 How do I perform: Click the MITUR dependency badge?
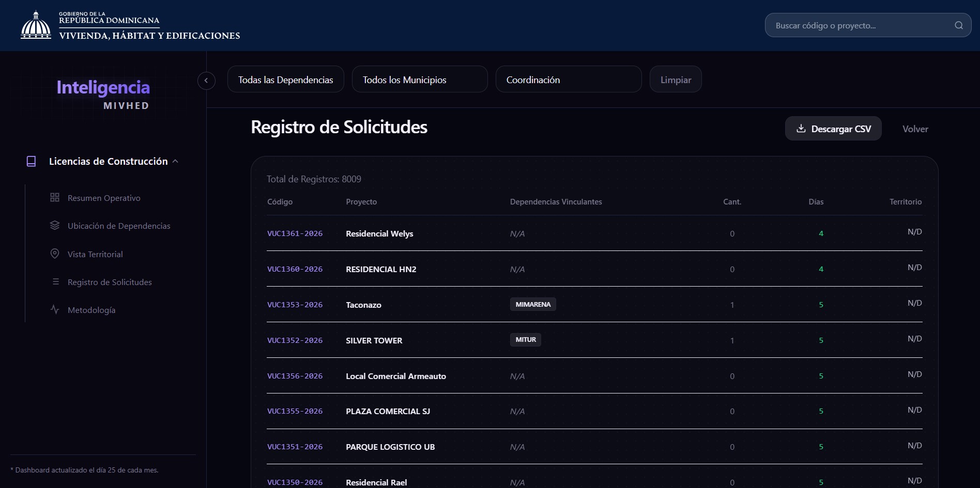click(525, 339)
